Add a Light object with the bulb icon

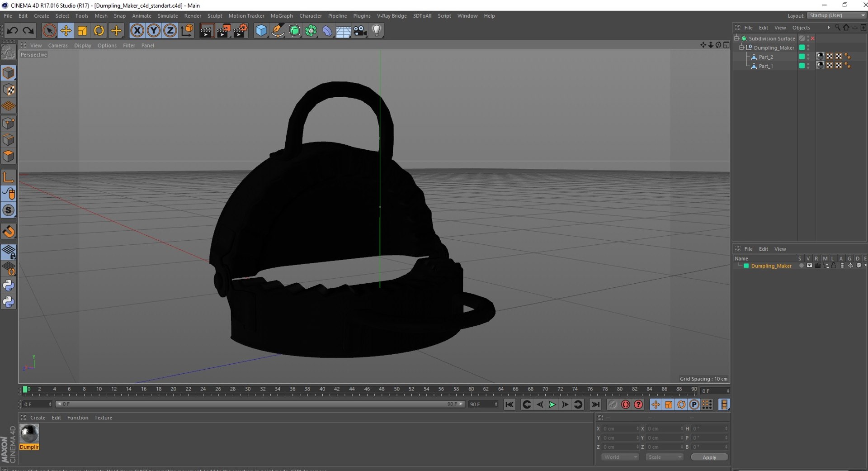click(x=377, y=31)
